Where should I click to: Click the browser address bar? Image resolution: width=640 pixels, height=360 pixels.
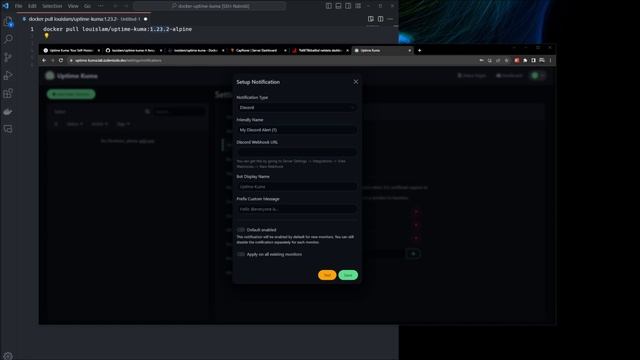pyautogui.click(x=271, y=60)
